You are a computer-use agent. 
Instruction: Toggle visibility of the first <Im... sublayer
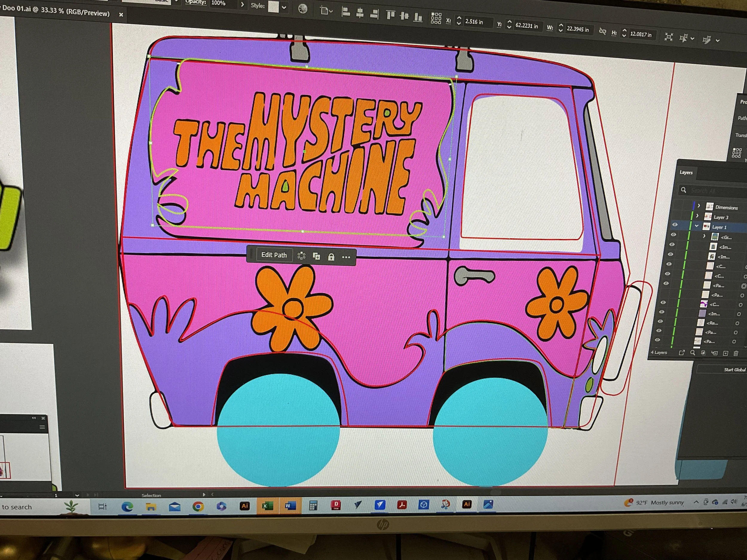coord(672,244)
